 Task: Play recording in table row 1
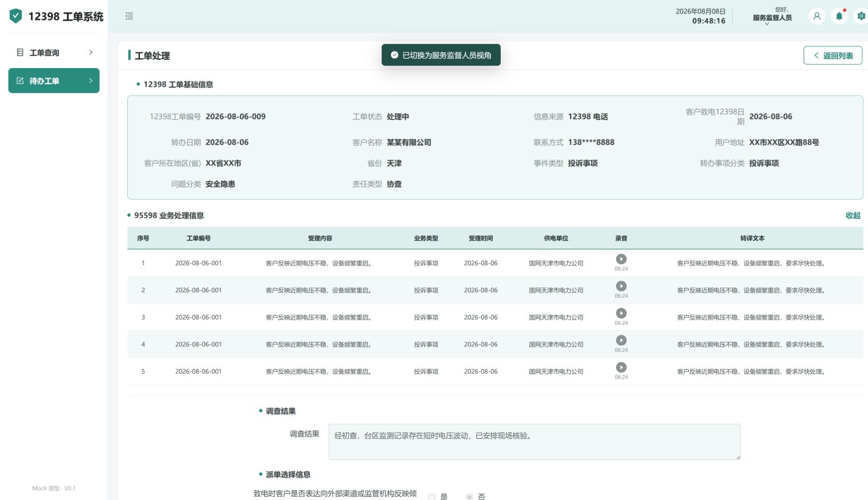(621, 259)
